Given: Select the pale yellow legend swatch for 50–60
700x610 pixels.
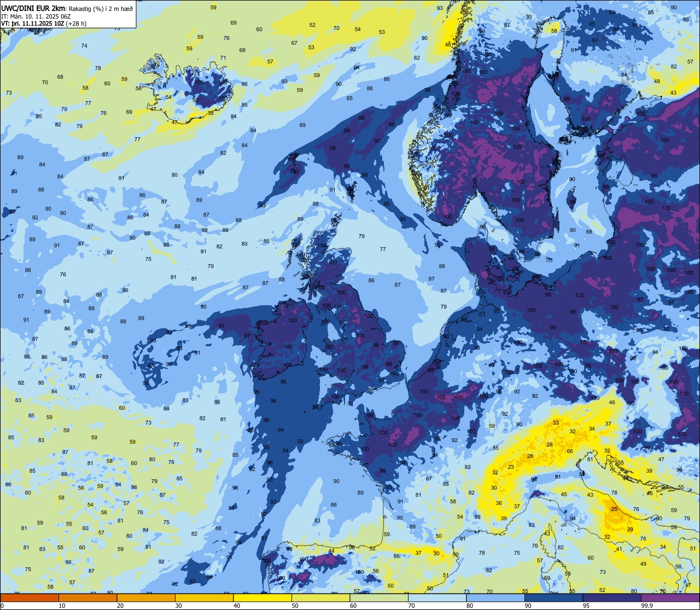Looking at the screenshot, I should (320, 598).
